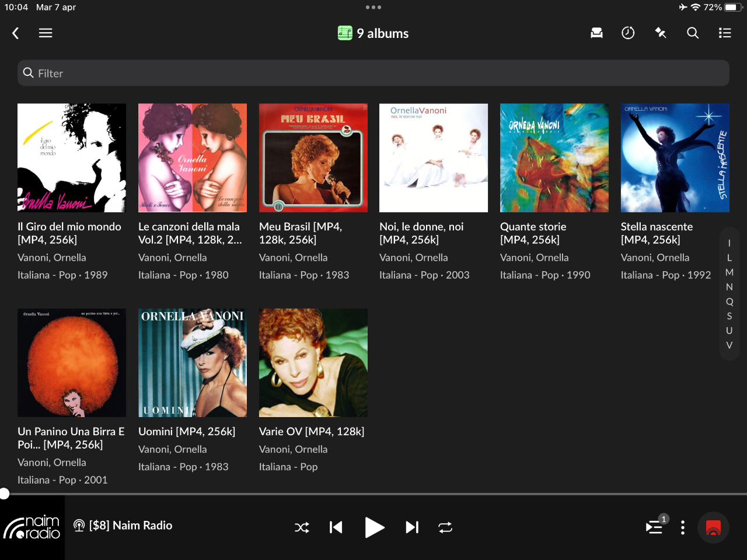Open the Meu Brasil album cover
747x560 pixels.
313,158
